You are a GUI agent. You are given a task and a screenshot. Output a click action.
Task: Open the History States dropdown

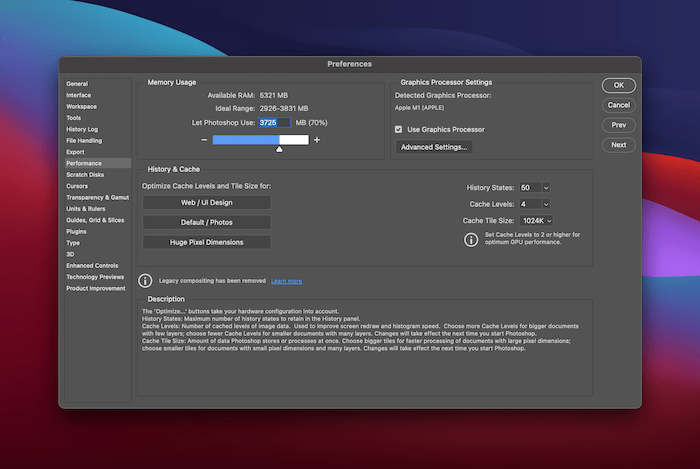pos(534,187)
